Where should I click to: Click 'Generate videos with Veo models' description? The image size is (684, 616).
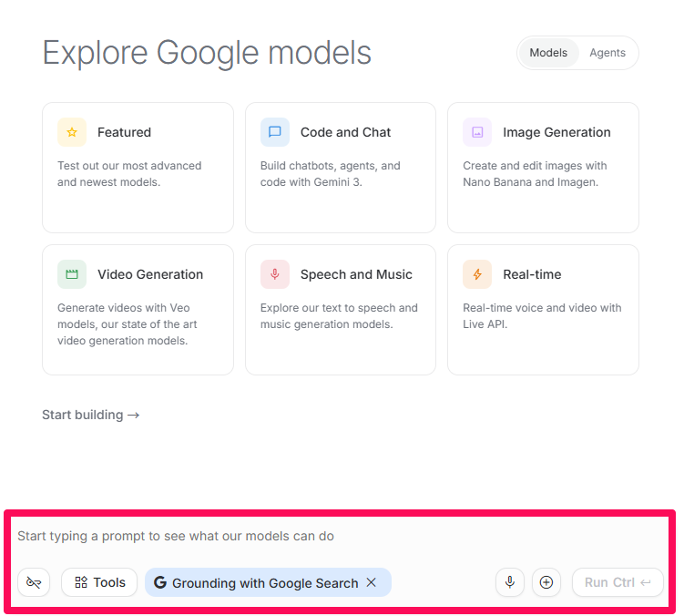(x=127, y=323)
